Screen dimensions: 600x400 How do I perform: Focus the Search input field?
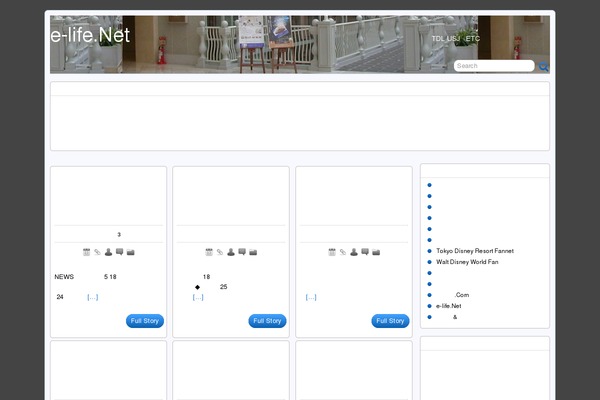(494, 66)
